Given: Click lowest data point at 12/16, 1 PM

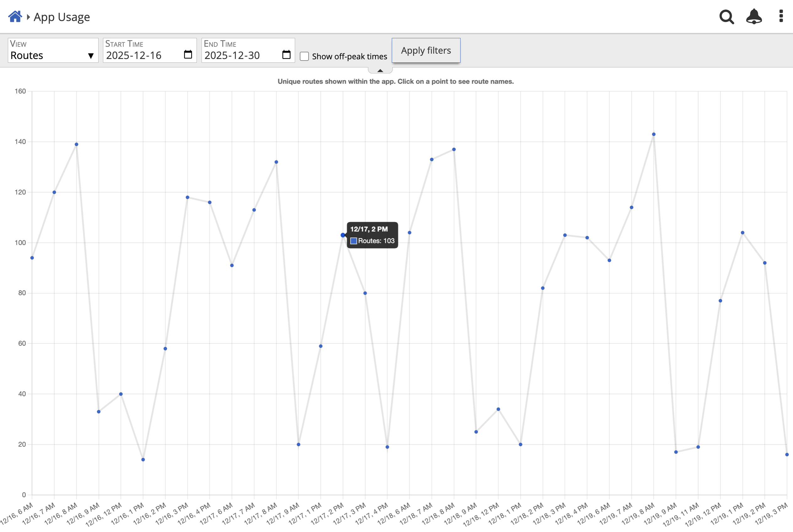Looking at the screenshot, I should [x=143, y=460].
